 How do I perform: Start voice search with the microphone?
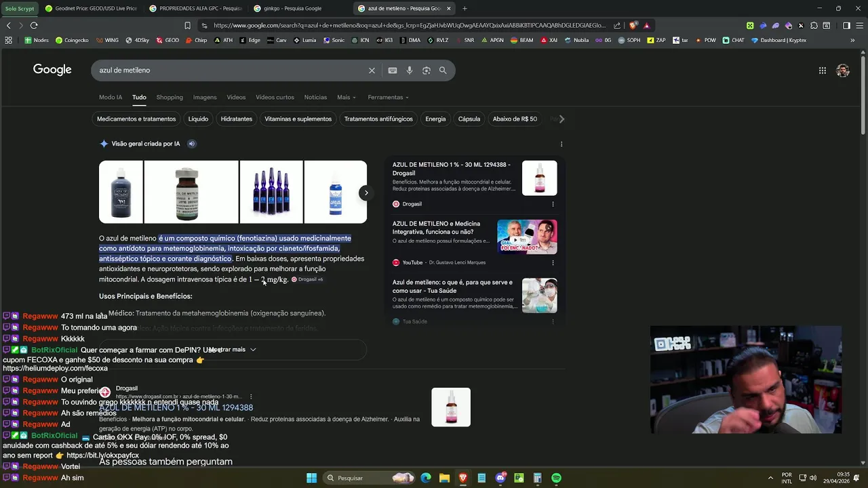[x=410, y=70]
